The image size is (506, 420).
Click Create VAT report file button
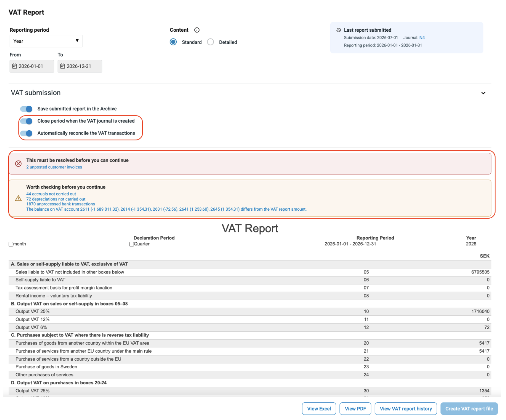coord(469,409)
